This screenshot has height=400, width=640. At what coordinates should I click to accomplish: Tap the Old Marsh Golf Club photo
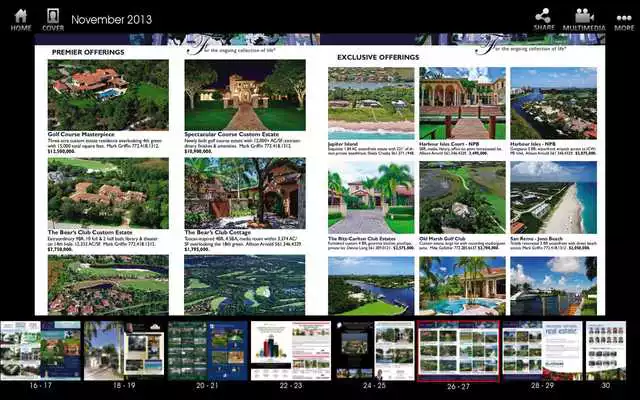pos(462,198)
